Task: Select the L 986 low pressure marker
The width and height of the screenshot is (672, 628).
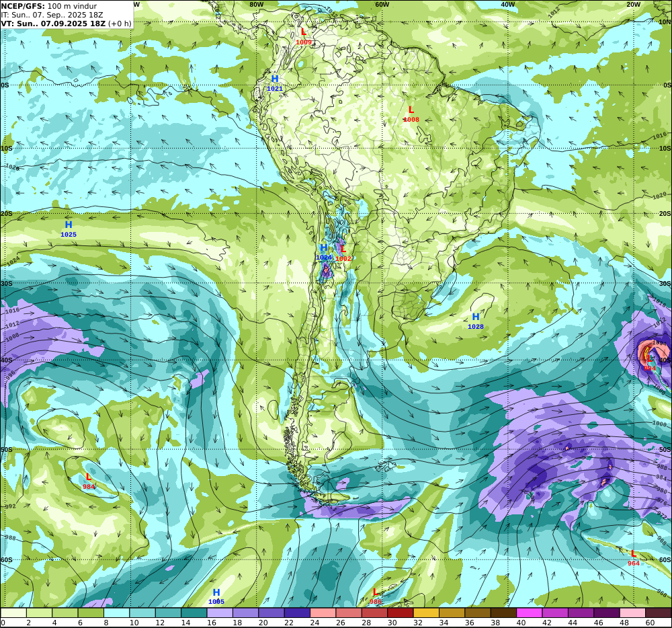Action: pyautogui.click(x=376, y=596)
